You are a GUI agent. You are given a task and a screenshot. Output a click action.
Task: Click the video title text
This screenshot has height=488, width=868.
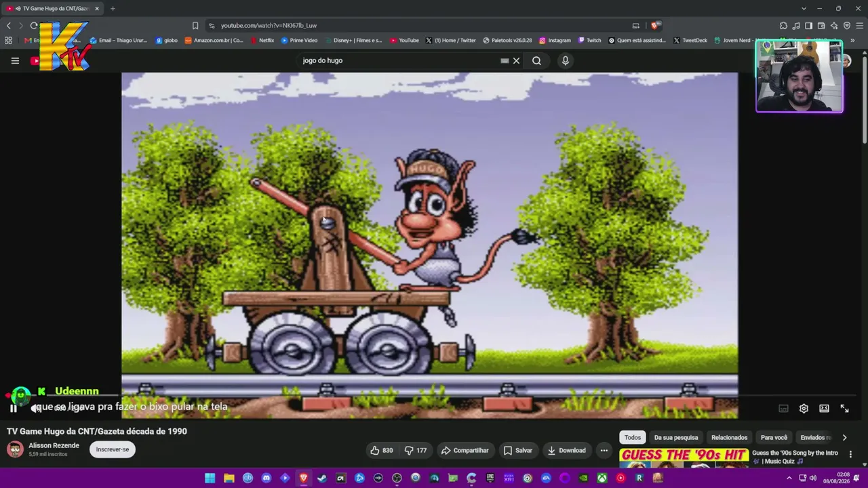click(97, 431)
